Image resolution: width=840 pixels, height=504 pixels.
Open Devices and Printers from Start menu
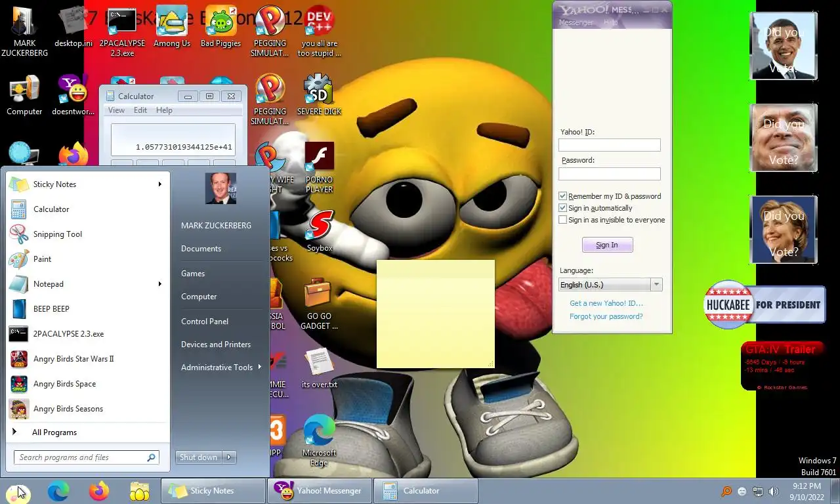click(216, 345)
